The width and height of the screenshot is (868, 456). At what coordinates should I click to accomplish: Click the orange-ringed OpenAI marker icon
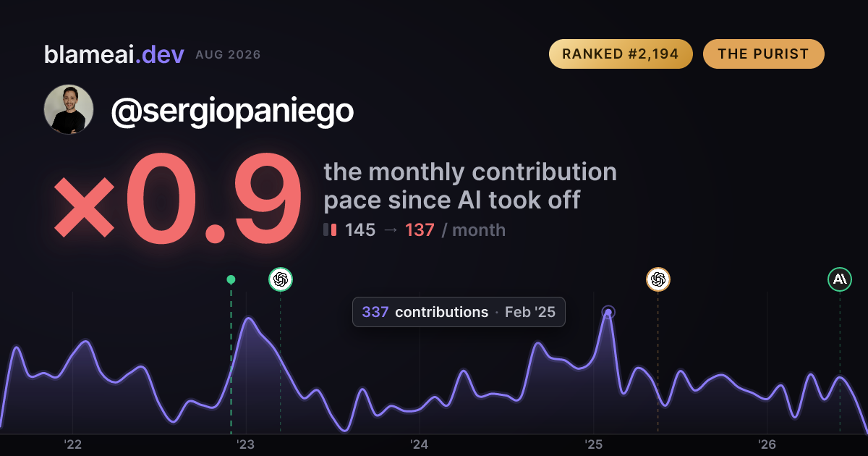pyautogui.click(x=658, y=279)
